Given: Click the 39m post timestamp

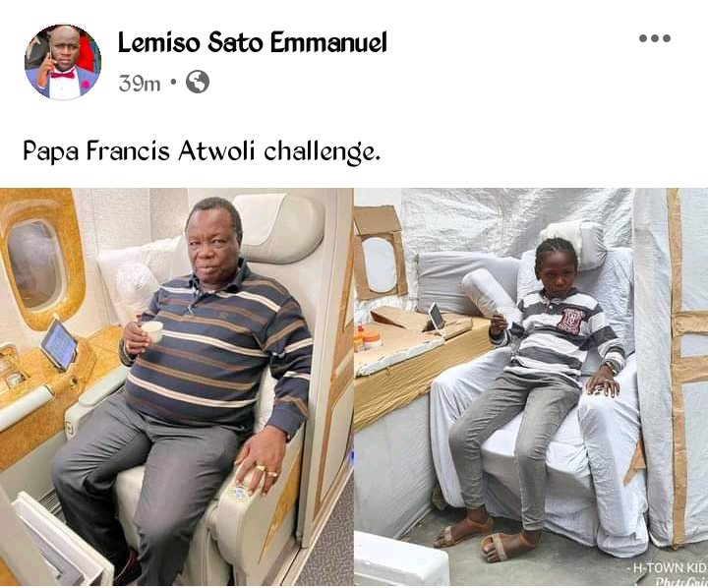Looking at the screenshot, I should pyautogui.click(x=140, y=84).
